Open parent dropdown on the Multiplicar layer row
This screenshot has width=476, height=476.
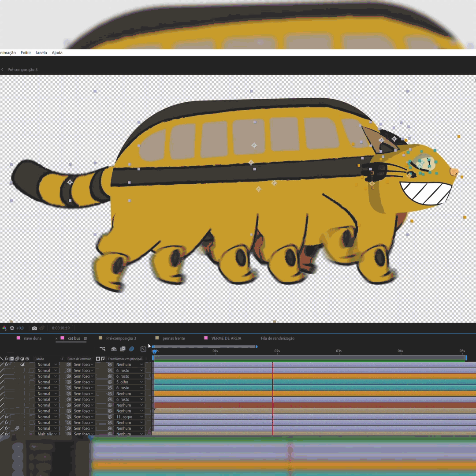[x=129, y=434]
